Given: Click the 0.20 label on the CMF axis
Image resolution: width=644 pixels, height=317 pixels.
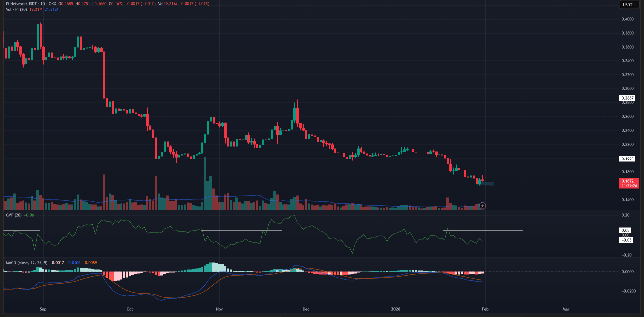Looking at the screenshot, I should click(625, 215).
